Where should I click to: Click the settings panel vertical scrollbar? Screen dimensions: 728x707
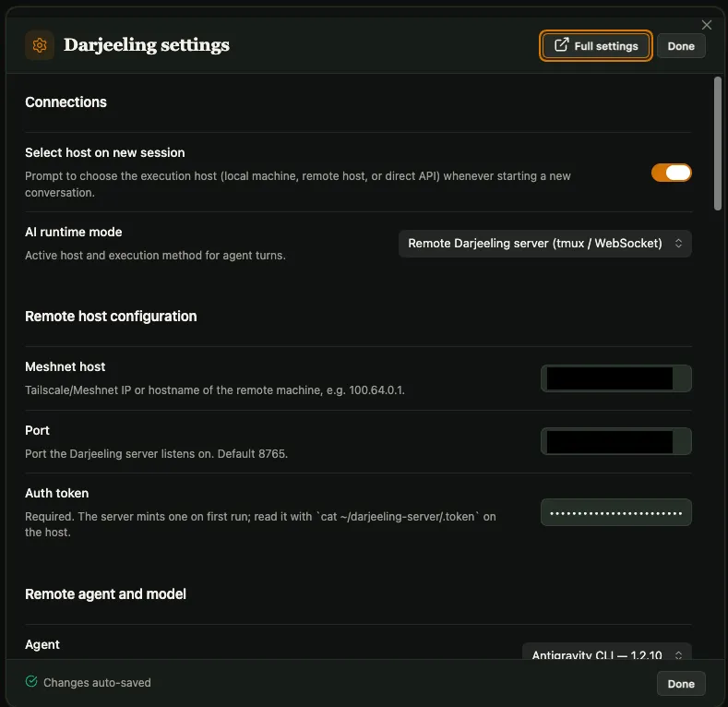(717, 143)
